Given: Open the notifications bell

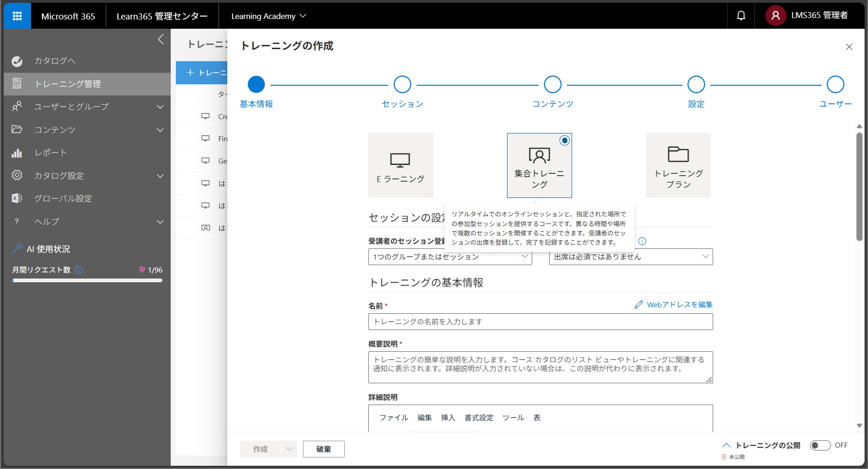Looking at the screenshot, I should pos(741,16).
